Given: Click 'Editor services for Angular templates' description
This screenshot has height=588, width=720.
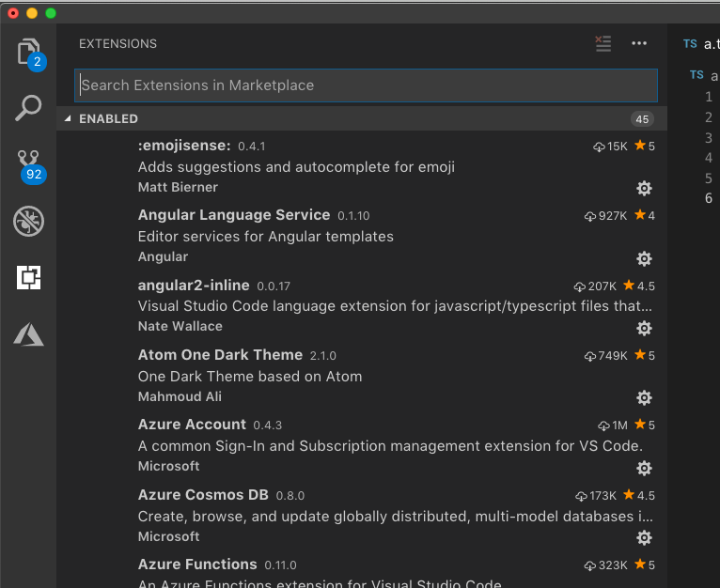Looking at the screenshot, I should click(x=265, y=237).
